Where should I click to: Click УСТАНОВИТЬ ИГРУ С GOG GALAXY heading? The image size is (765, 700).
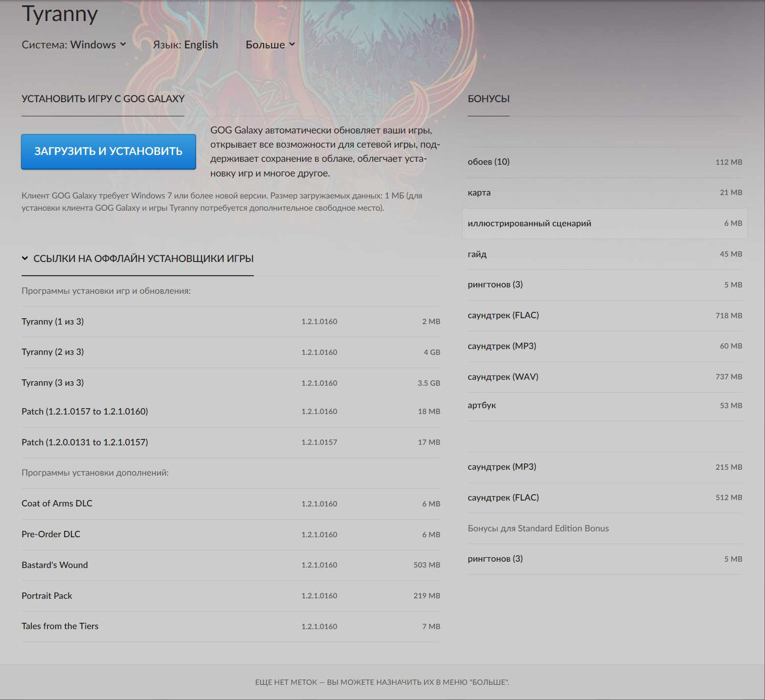(103, 99)
